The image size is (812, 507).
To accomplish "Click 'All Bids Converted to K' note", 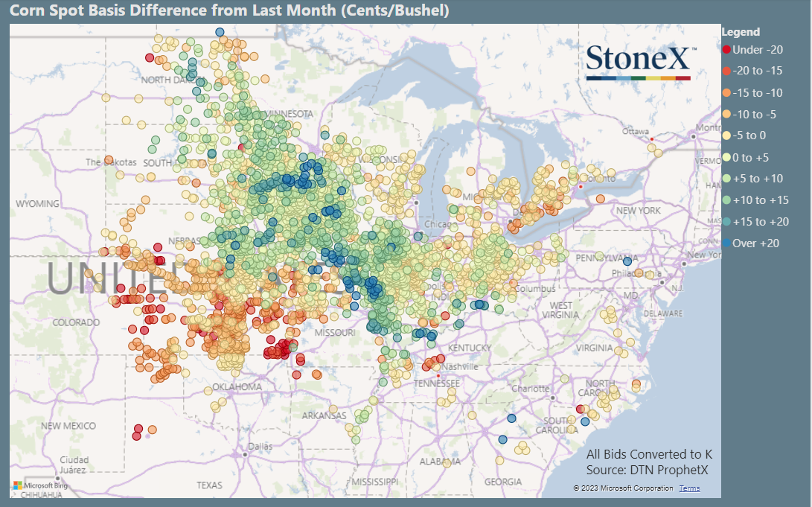I will 650,454.
